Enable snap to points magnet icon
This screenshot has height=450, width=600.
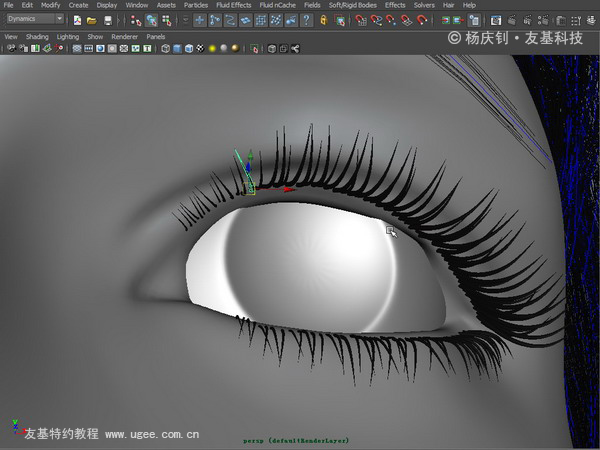coord(391,20)
